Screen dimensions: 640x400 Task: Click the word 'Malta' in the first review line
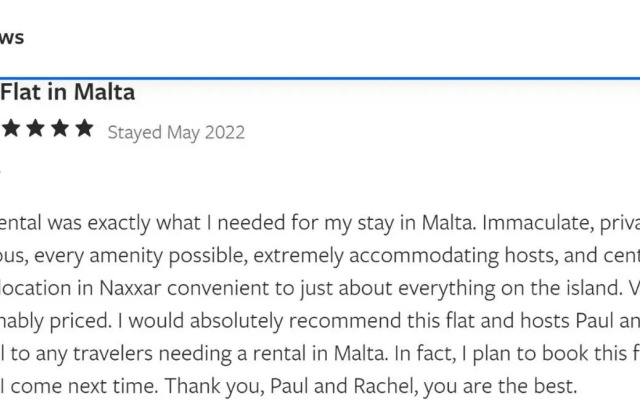[449, 223]
